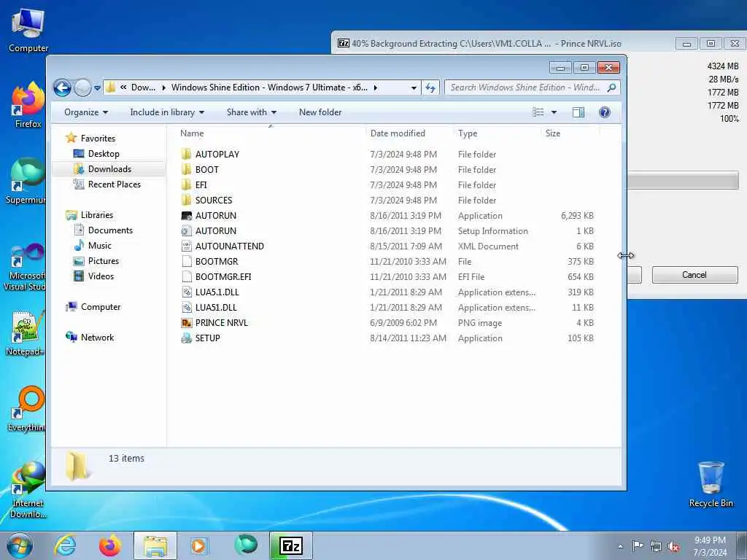
Task: Select Favorites in navigation pane
Action: pos(98,138)
